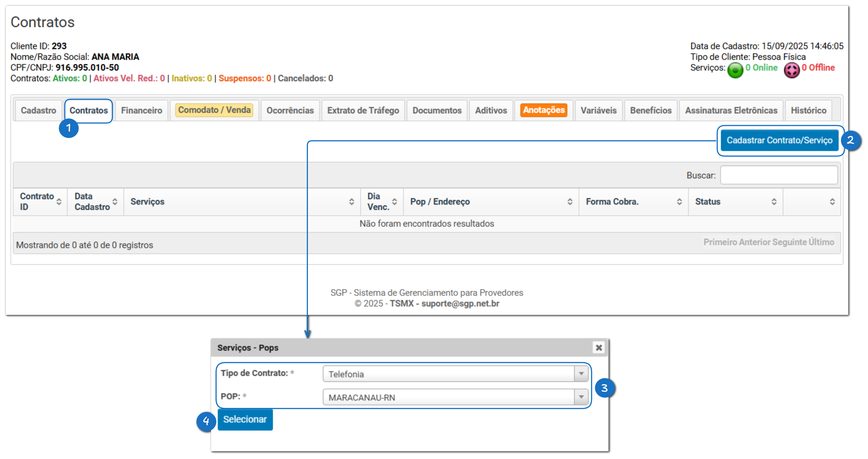Sort by Pop / Endereço column arrows

[x=570, y=202]
